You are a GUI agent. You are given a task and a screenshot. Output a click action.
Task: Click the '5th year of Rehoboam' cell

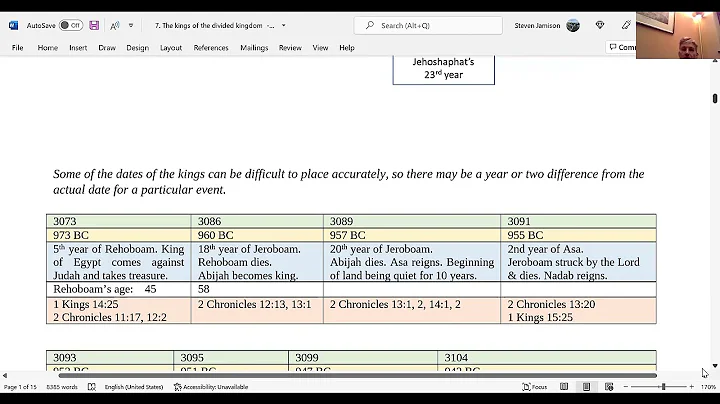coord(118,262)
